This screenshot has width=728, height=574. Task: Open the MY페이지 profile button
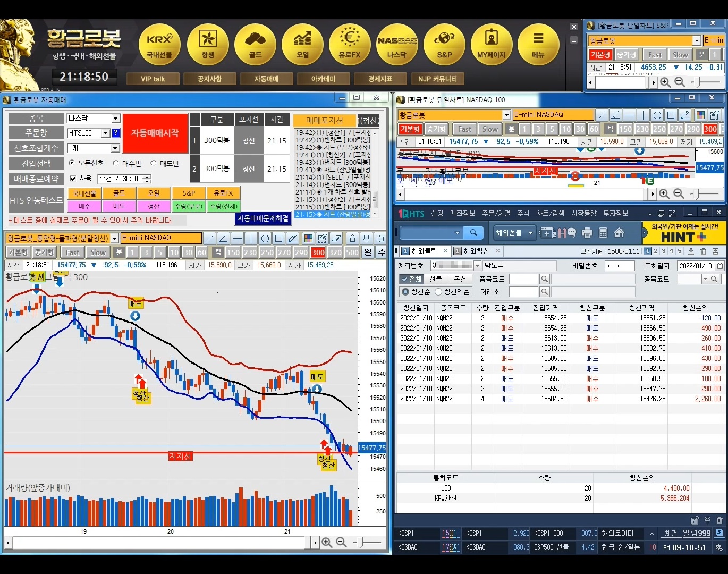tap(491, 45)
